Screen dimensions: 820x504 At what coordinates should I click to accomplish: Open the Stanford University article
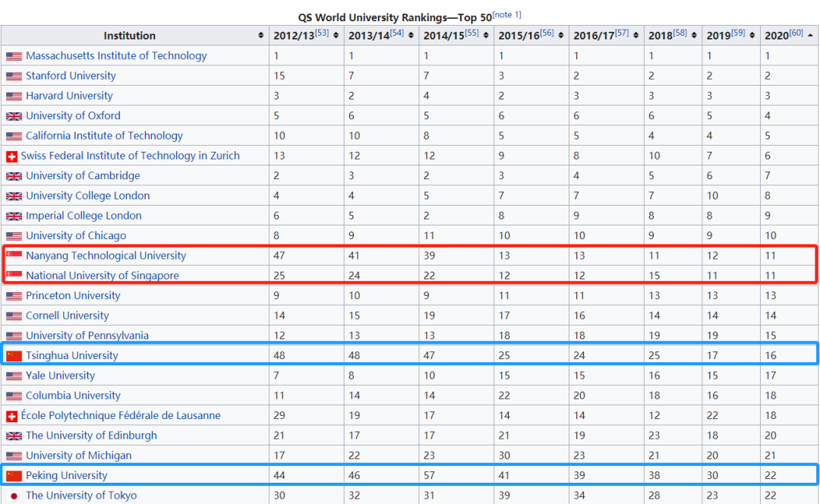pyautogui.click(x=71, y=75)
